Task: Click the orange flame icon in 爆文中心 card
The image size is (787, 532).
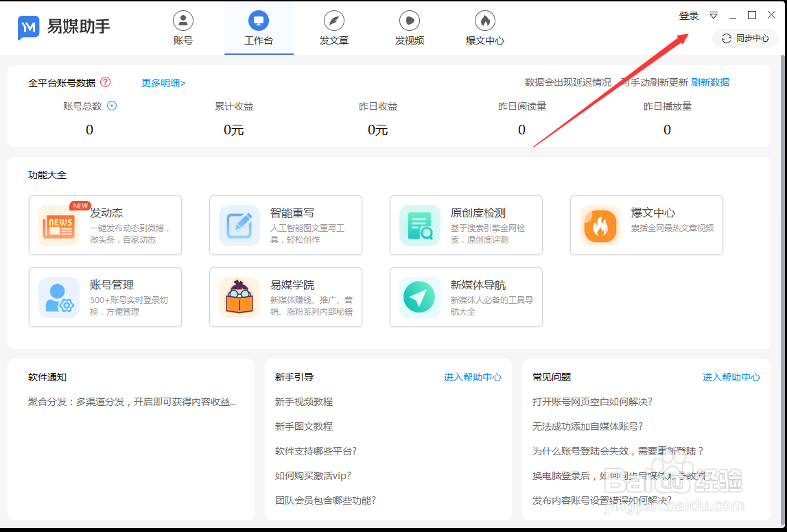Action: pyautogui.click(x=600, y=226)
